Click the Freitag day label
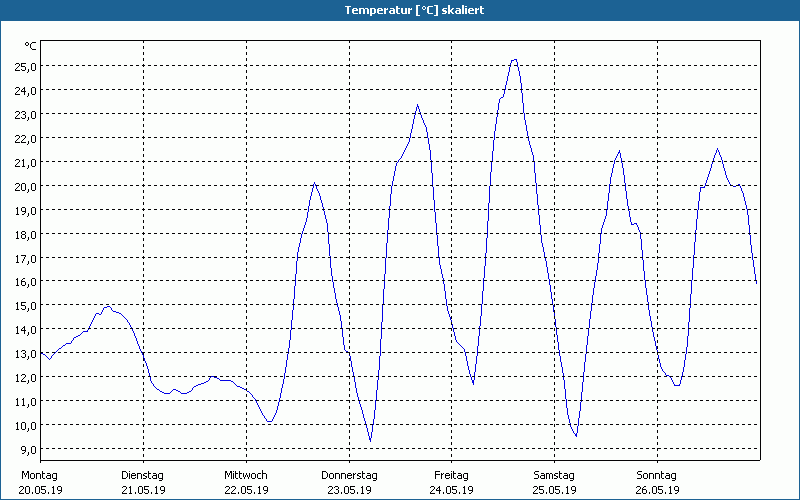The width and height of the screenshot is (800, 500). pos(451,475)
